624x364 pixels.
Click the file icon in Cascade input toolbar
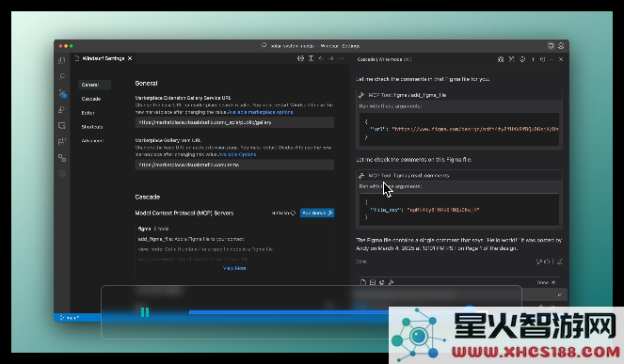363,282
